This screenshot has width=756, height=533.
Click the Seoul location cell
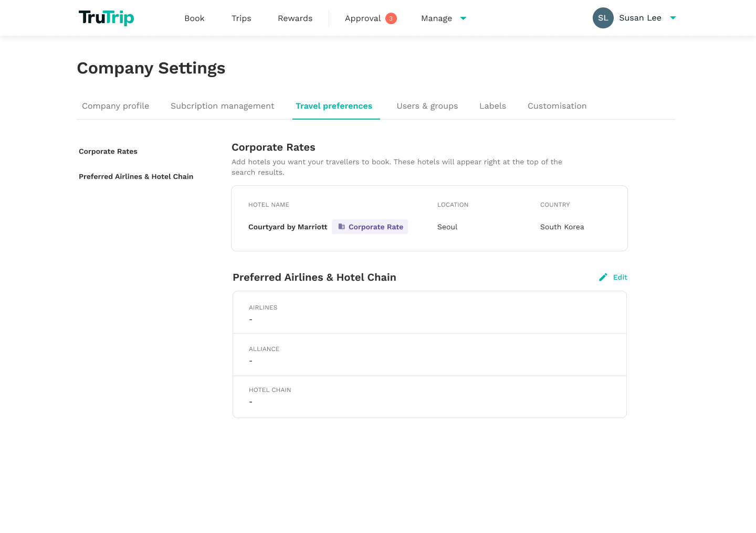click(x=447, y=227)
